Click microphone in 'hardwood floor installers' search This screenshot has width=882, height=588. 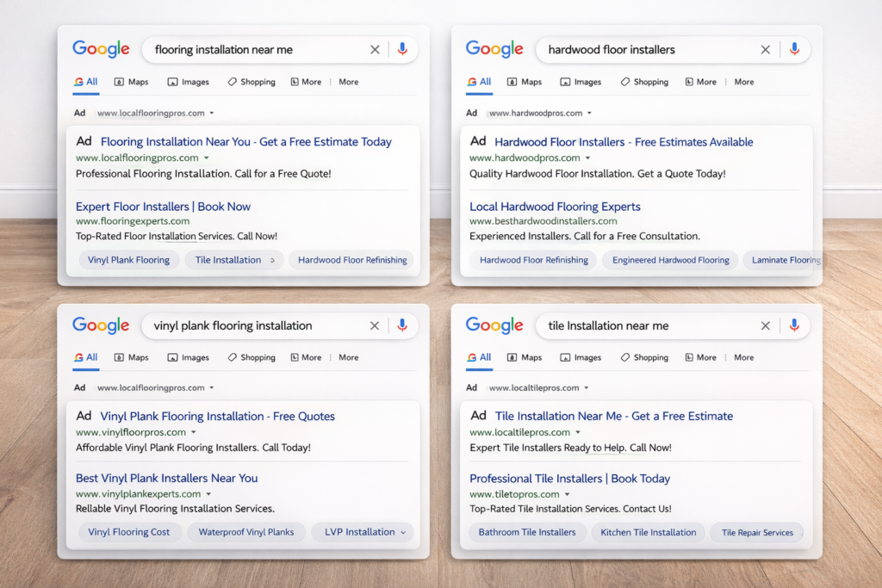click(x=794, y=49)
